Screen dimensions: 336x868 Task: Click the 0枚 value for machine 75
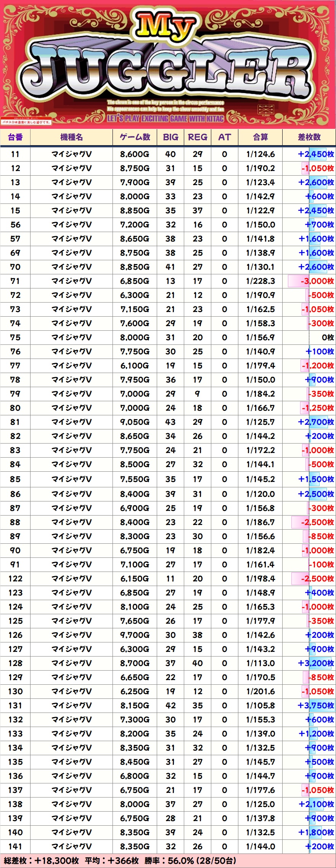[x=328, y=338]
